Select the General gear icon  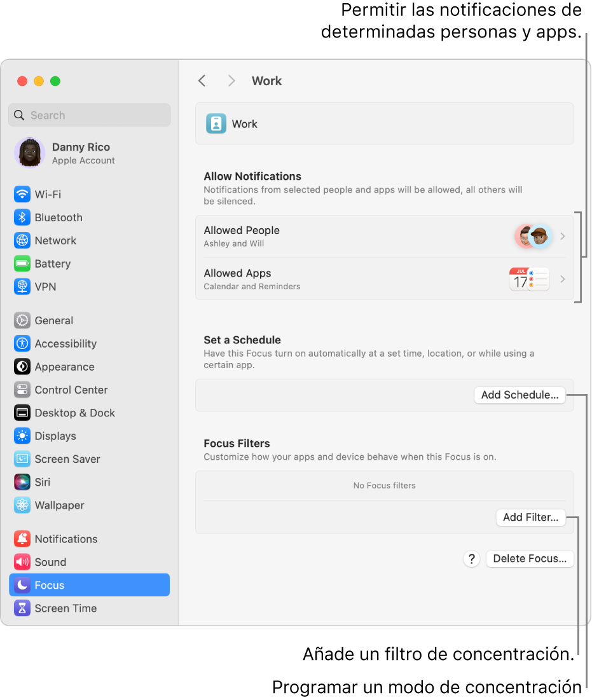22,320
